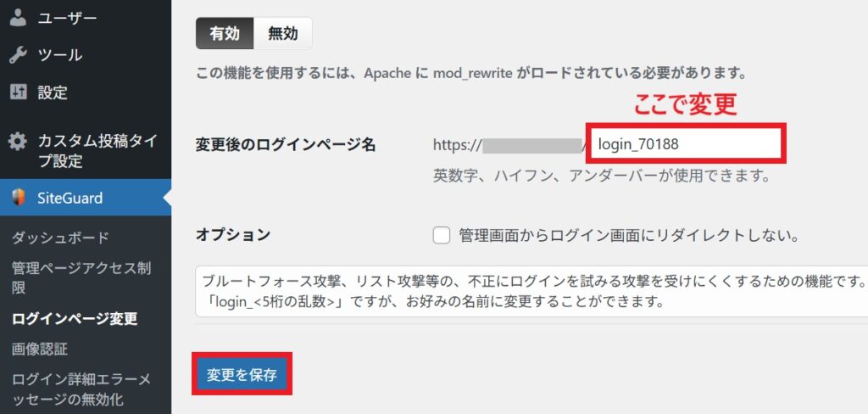
Task: Open ログイン詳細エラーメッセージの無効化 submenu
Action: click(81, 389)
